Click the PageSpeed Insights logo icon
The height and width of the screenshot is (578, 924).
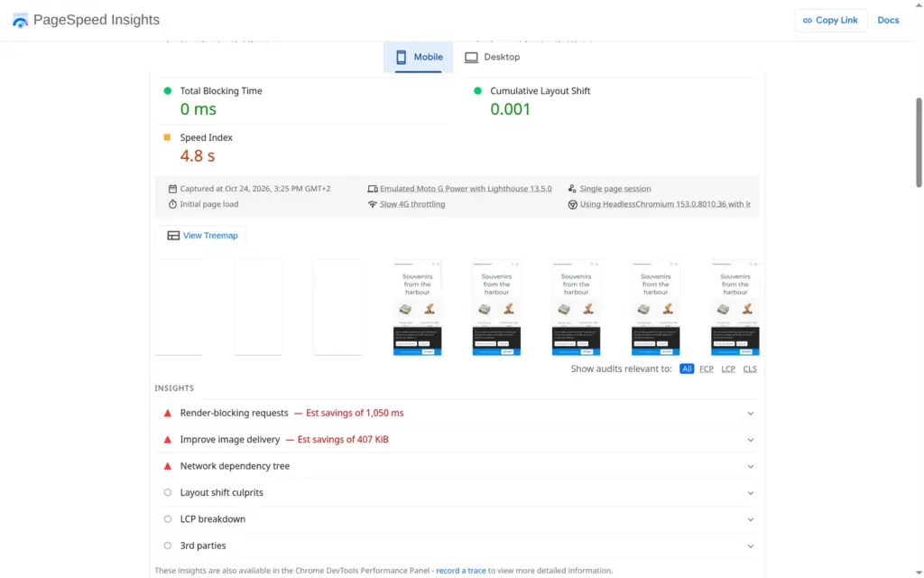coord(20,20)
